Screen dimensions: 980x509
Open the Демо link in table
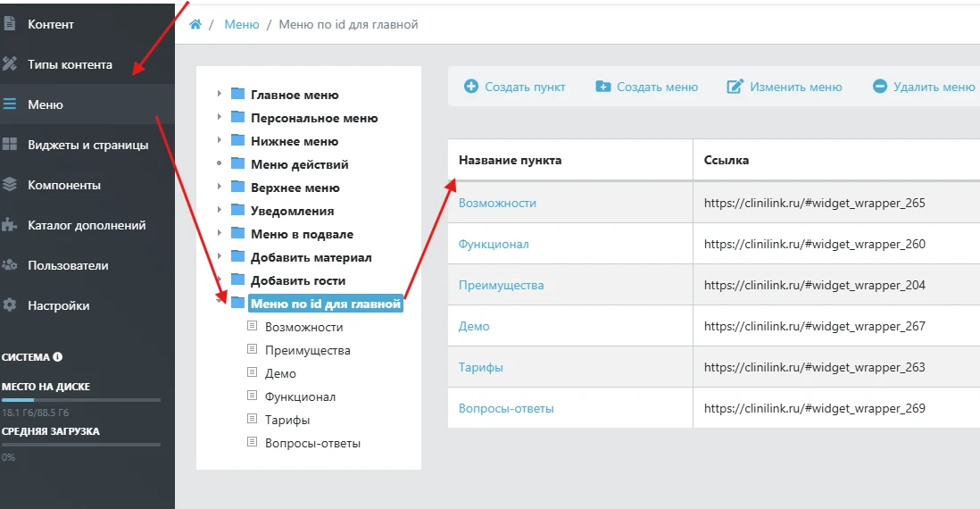[474, 326]
